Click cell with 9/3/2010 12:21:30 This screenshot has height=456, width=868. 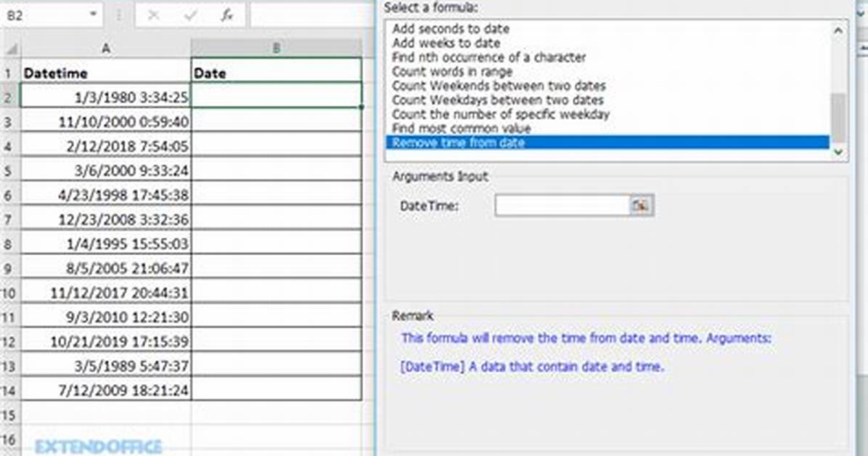tap(106, 317)
